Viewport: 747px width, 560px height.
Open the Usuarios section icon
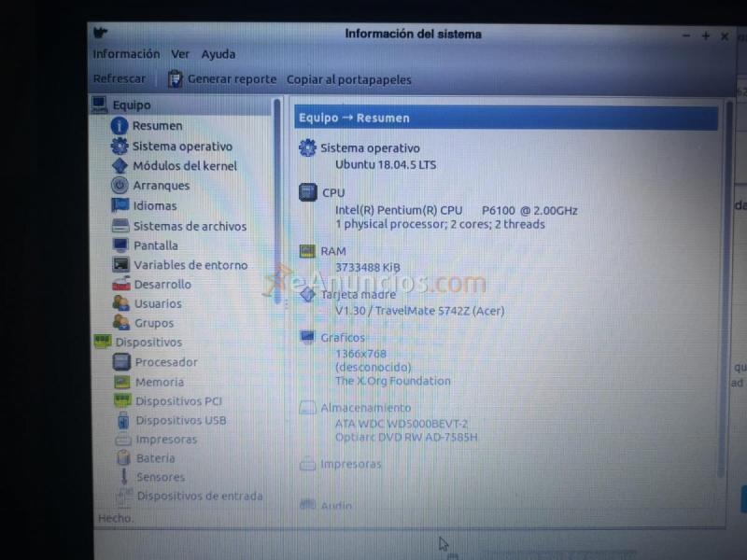[120, 303]
